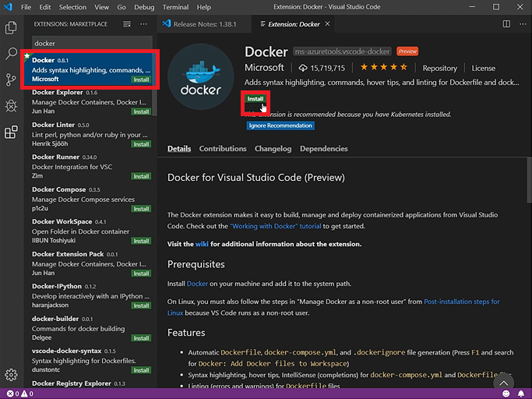Open the View menu

coord(102,7)
